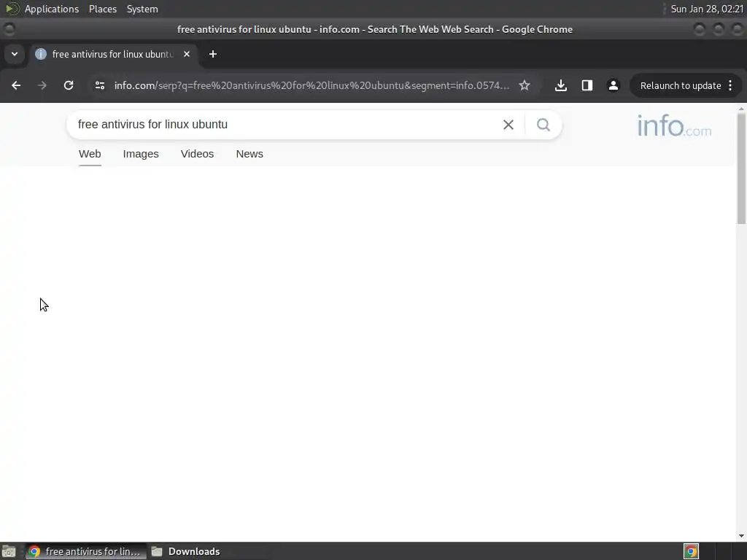This screenshot has width=747, height=560.
Task: Open the System menu
Action: [x=142, y=9]
